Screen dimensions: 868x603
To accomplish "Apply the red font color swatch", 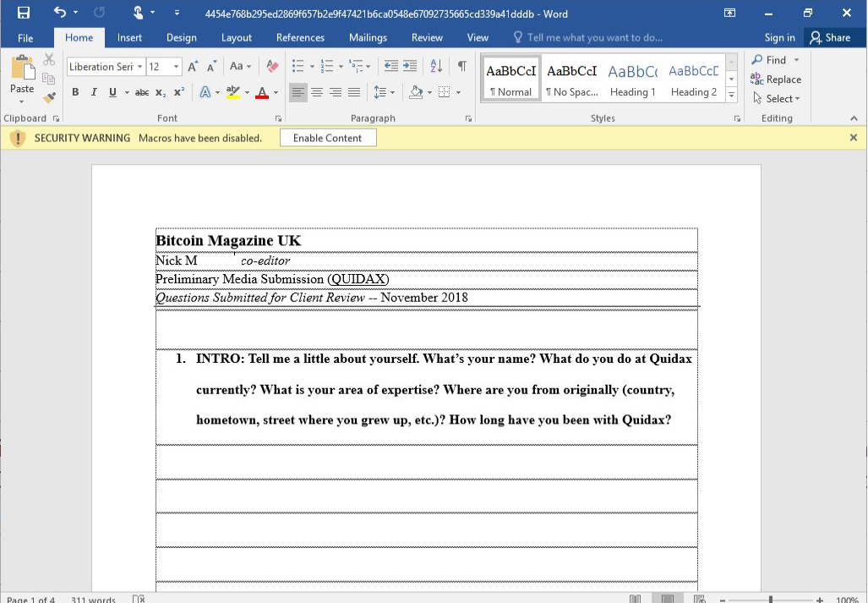I will [x=261, y=92].
